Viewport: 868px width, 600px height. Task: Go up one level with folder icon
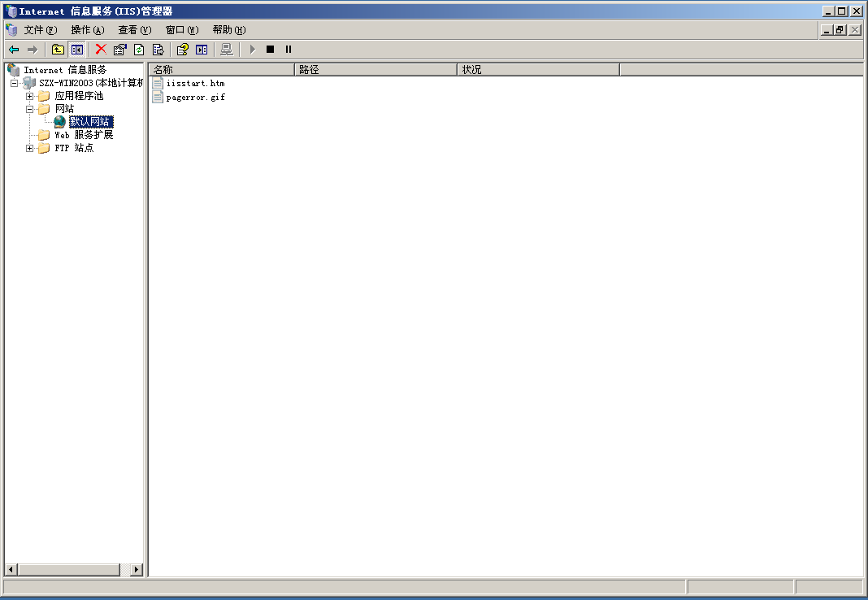click(58, 50)
